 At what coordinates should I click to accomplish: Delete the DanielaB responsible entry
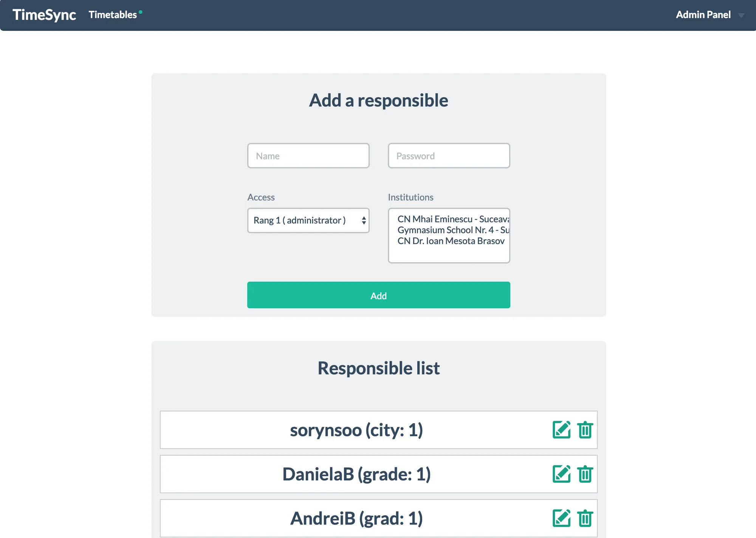click(x=585, y=474)
